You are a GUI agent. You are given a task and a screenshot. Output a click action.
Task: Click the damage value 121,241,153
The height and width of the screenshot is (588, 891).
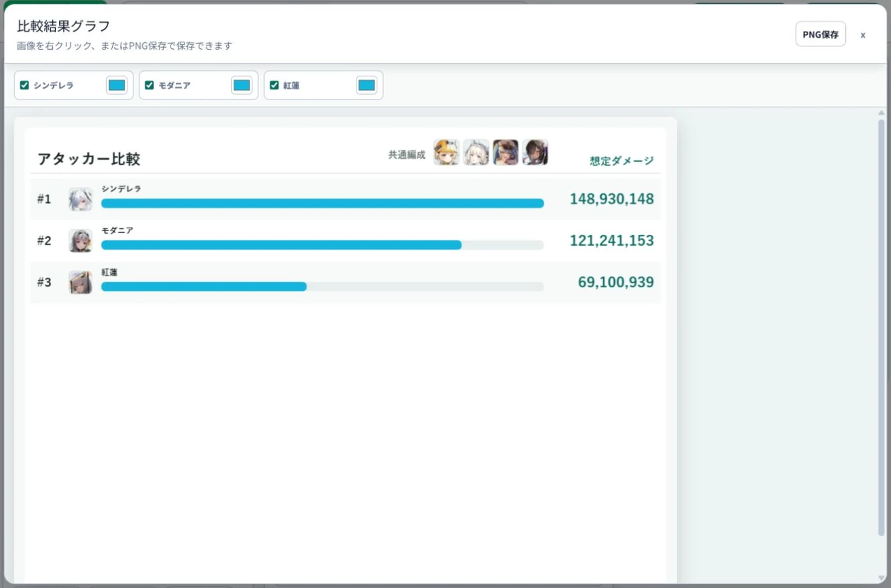(x=612, y=241)
